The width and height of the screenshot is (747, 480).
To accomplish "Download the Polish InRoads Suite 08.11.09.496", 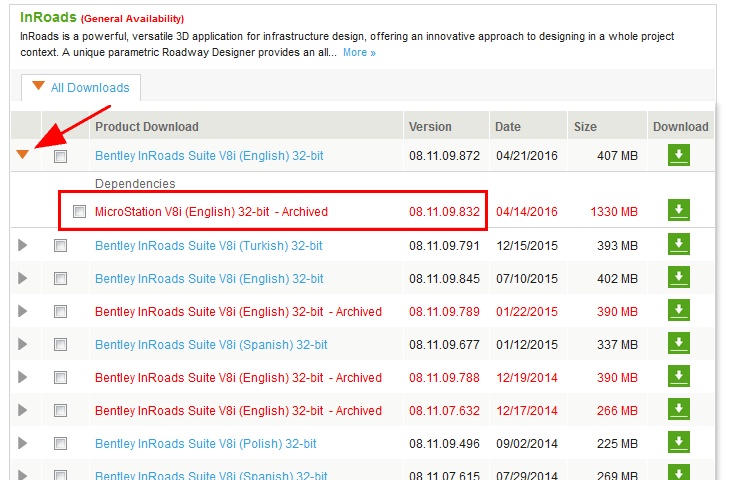I will pos(678,442).
